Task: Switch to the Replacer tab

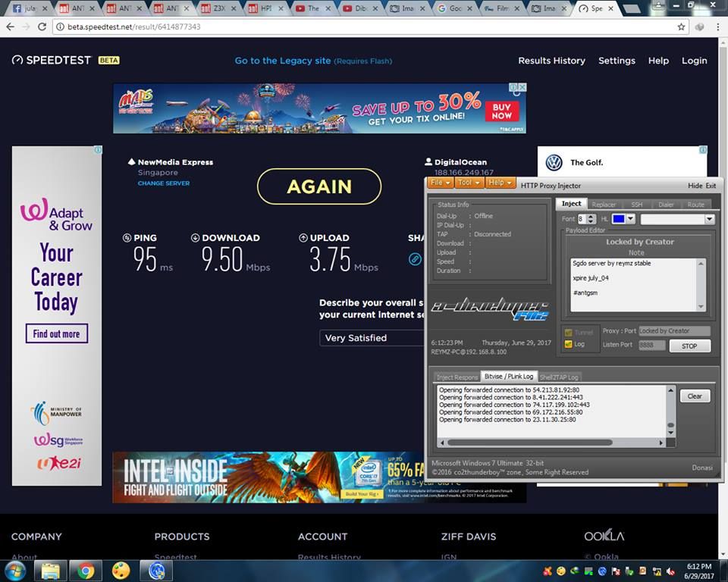Action: tap(604, 204)
